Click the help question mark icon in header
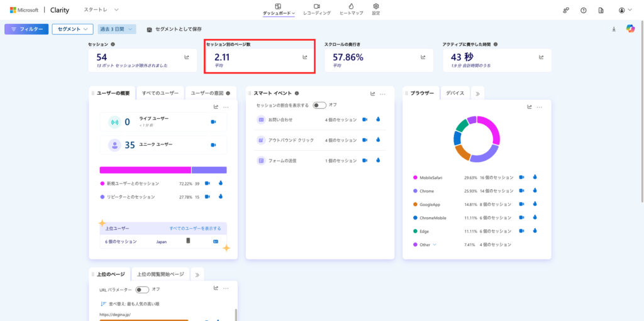This screenshot has height=321, width=644. 584,11
